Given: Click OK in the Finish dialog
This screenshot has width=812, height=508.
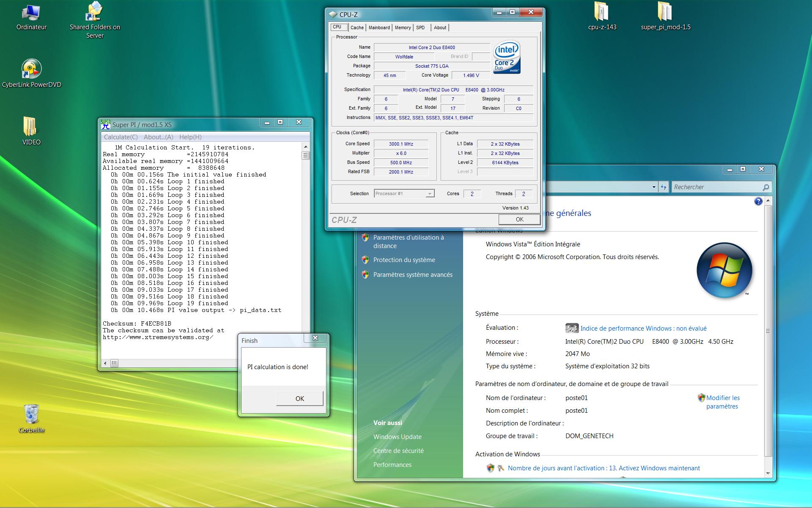Looking at the screenshot, I should click(x=299, y=398).
